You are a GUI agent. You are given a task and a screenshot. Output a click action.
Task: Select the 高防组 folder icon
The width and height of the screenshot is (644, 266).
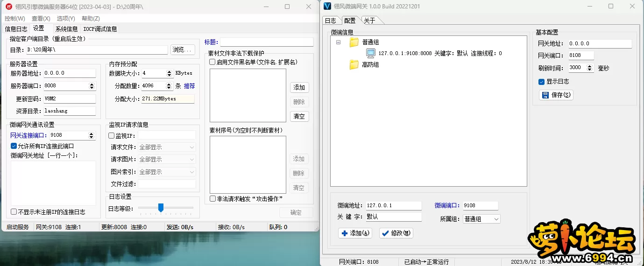coord(354,65)
